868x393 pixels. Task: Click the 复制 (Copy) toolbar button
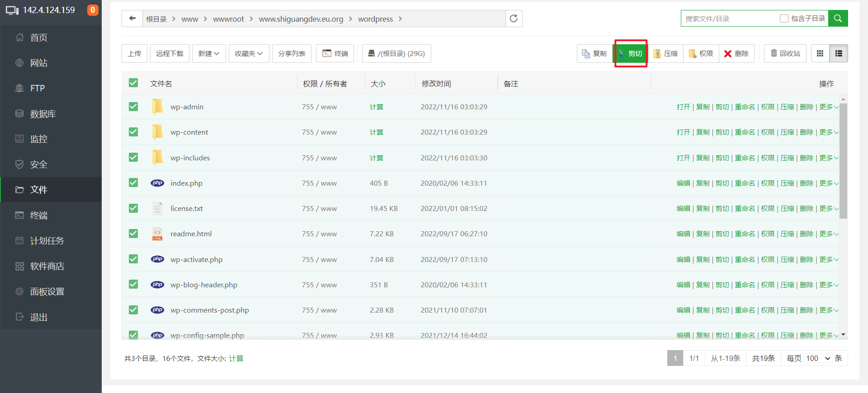594,53
